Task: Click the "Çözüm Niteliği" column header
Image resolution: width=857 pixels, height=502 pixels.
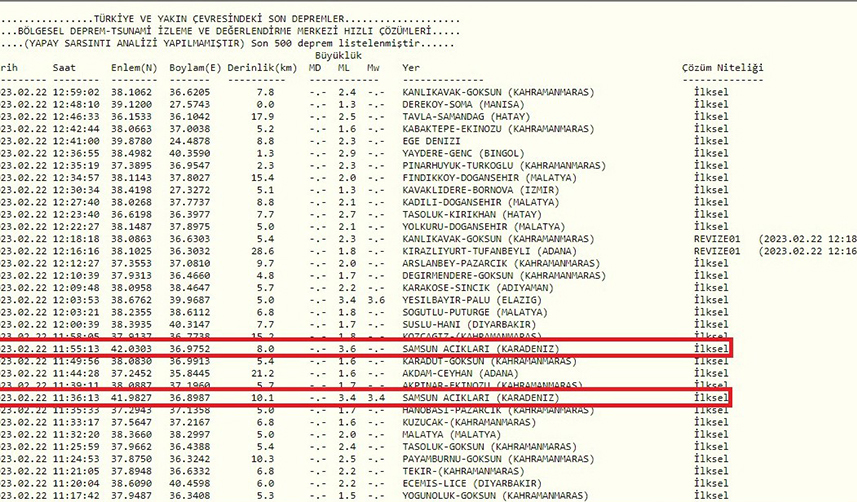Action: 722,68
